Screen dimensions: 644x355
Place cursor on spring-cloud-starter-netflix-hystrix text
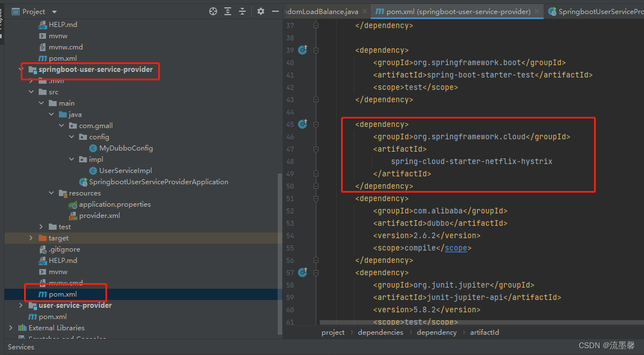tap(471, 161)
